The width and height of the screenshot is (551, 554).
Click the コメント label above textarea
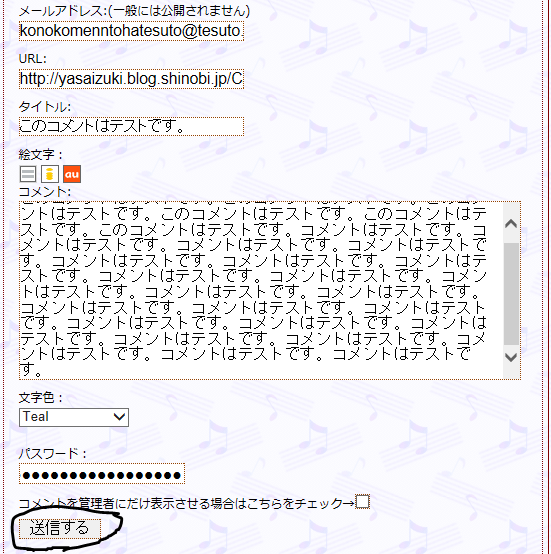click(45, 192)
